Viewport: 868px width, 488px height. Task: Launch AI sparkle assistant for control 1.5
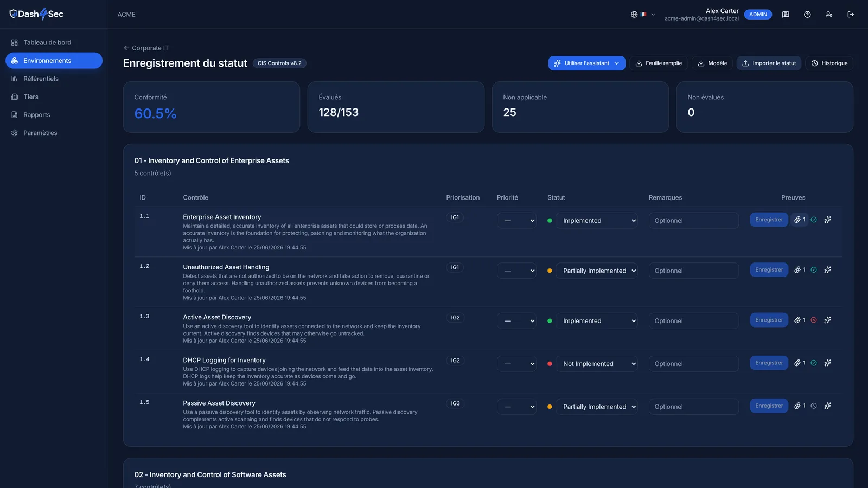[828, 406]
